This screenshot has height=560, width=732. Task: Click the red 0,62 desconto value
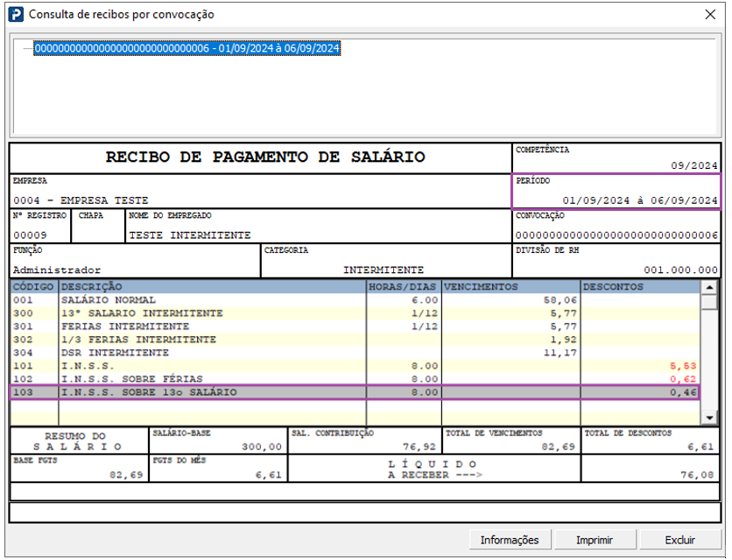(x=683, y=379)
